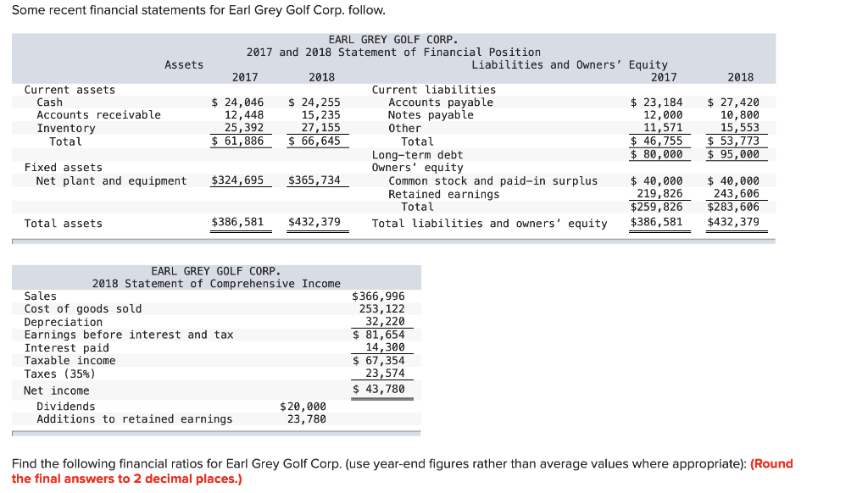Click the Sales value $366,996
868x493 pixels.
coord(379,296)
